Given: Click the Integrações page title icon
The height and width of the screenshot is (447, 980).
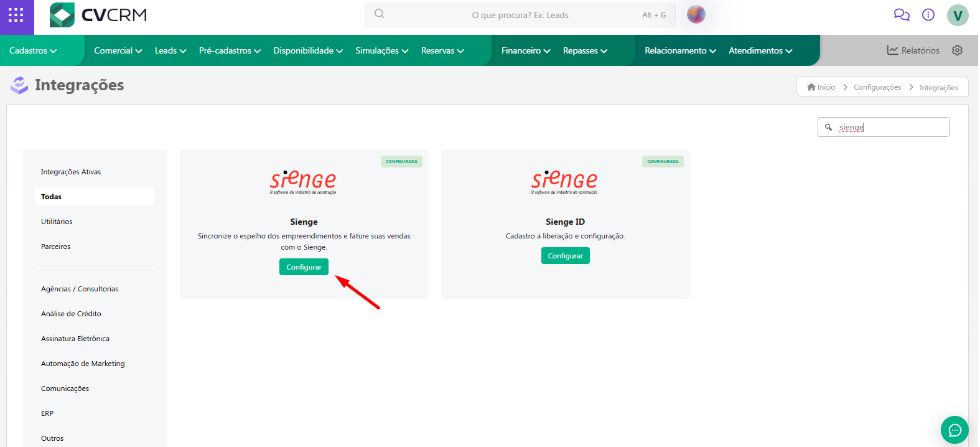Looking at the screenshot, I should pos(19,85).
